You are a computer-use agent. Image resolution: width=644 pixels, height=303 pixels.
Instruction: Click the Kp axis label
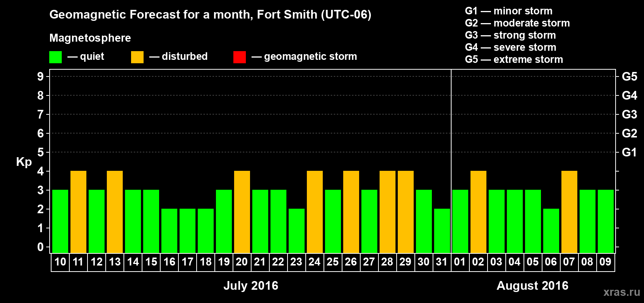click(24, 162)
